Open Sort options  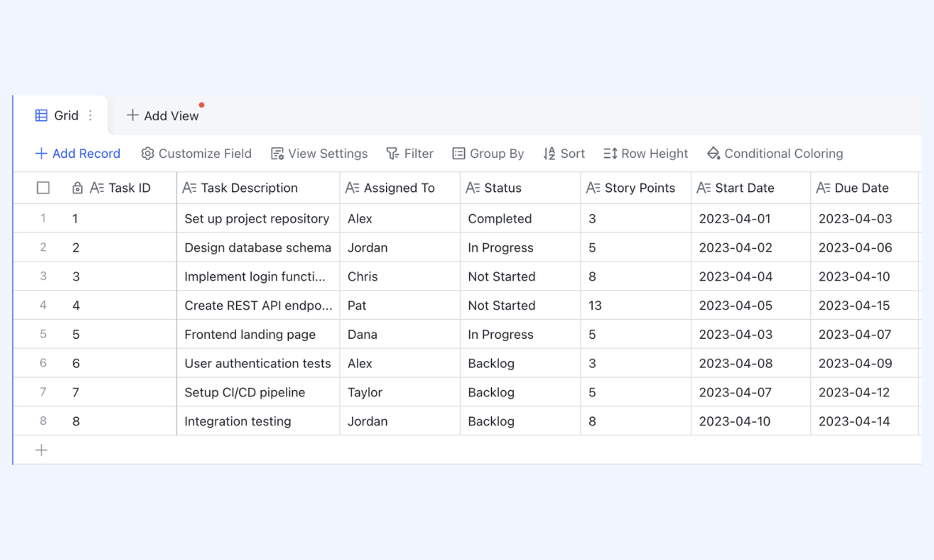tap(564, 154)
